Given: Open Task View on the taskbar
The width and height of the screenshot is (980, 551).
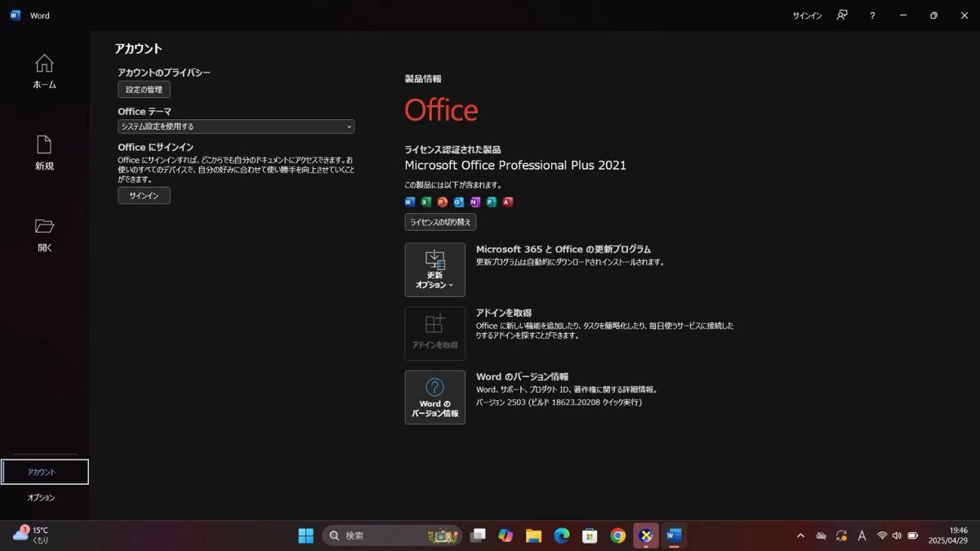Looking at the screenshot, I should tap(479, 535).
